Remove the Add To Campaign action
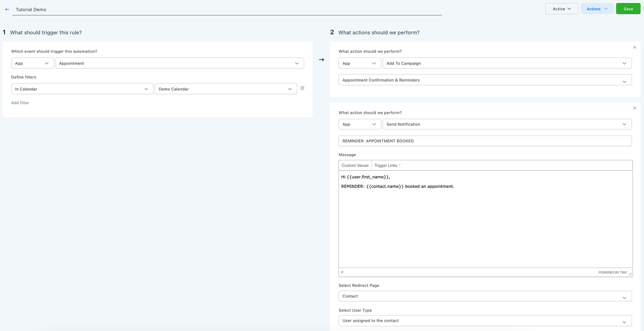This screenshot has width=644, height=331. pos(634,47)
